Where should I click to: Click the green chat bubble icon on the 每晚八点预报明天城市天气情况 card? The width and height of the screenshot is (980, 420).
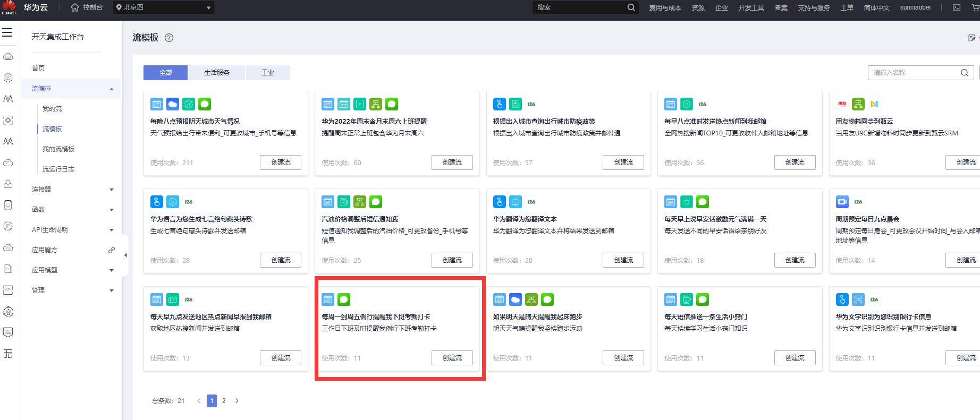click(205, 104)
